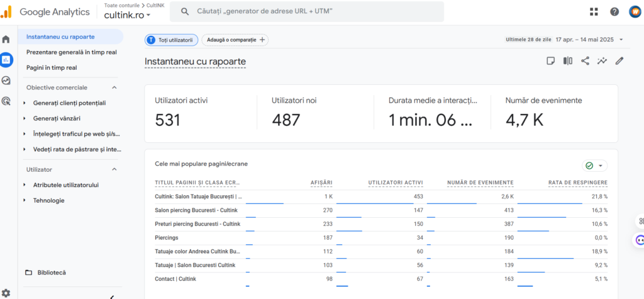This screenshot has height=299, width=644.
Task: Expand the Generați vânzări tree item
Action: (25, 118)
